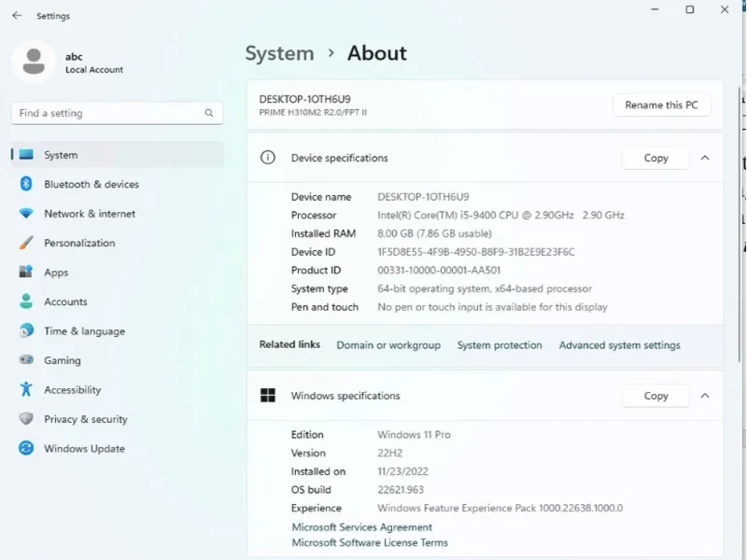The width and height of the screenshot is (747, 560).
Task: Click the Accounts person icon
Action: click(x=26, y=301)
